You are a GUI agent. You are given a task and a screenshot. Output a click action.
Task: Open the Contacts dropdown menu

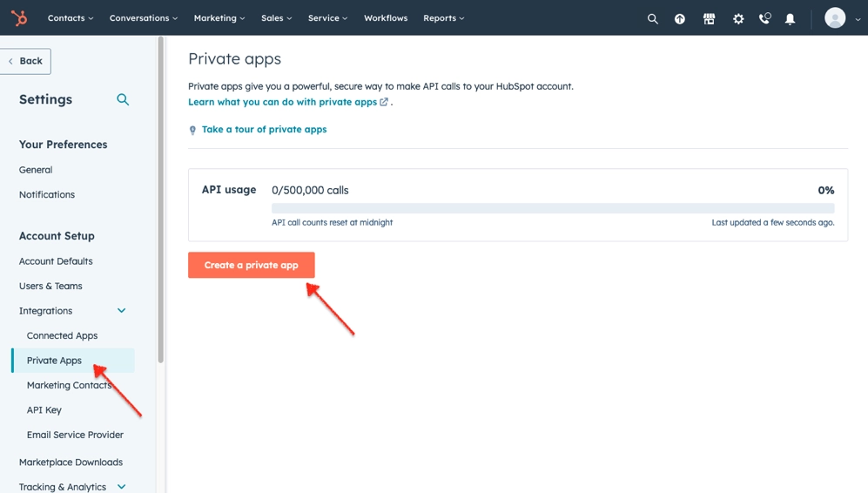71,17
